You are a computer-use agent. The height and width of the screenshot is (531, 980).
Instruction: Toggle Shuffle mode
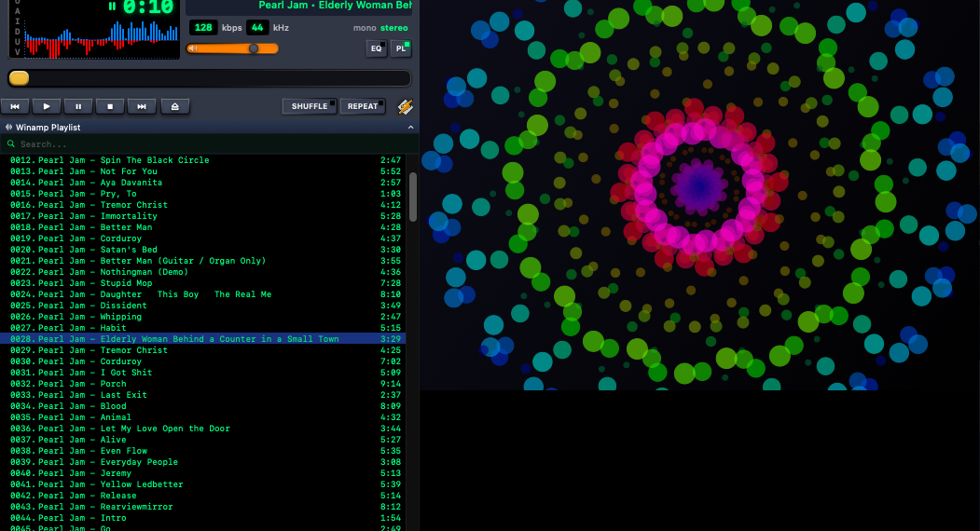[x=310, y=106]
